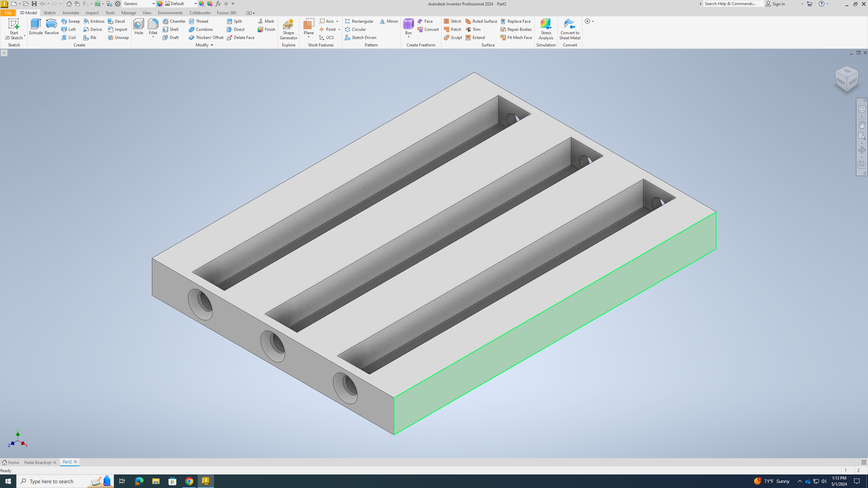Select the Circular pattern tool
Viewport: 868px width, 488px height.
pos(355,29)
